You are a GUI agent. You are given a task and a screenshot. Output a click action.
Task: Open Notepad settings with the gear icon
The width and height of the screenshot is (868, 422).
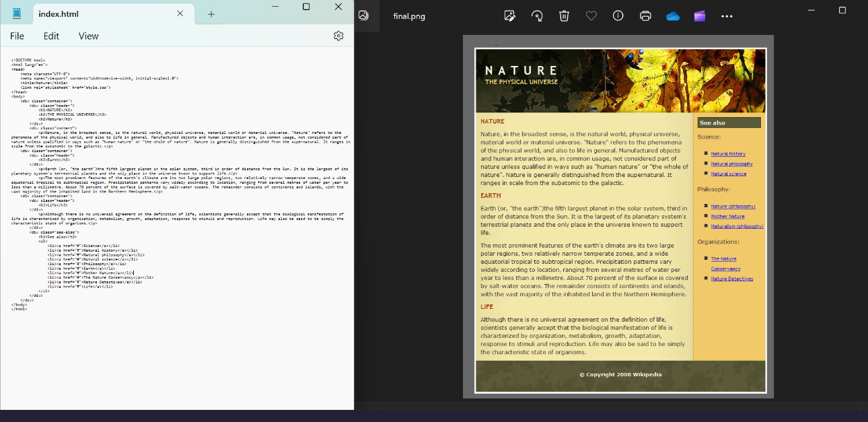(338, 36)
